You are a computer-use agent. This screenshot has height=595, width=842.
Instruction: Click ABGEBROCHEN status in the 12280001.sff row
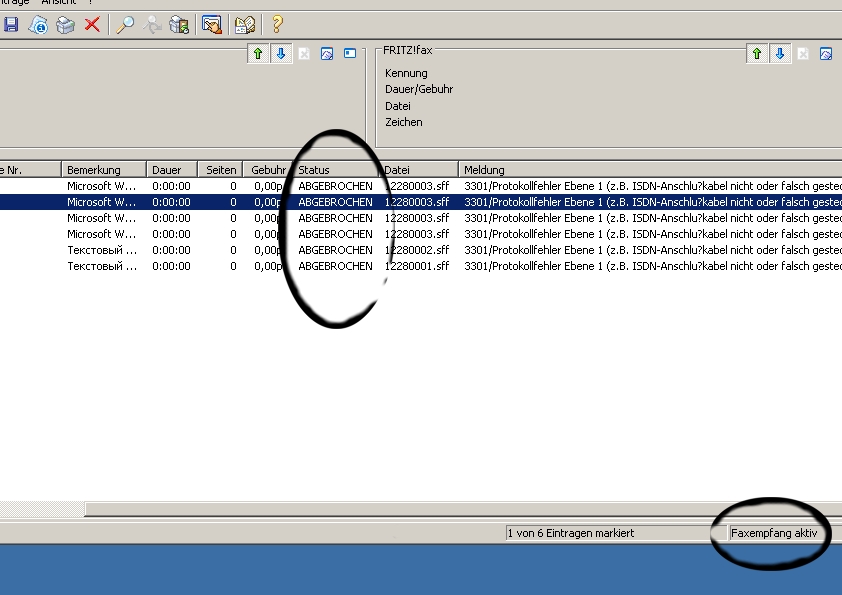coord(335,266)
